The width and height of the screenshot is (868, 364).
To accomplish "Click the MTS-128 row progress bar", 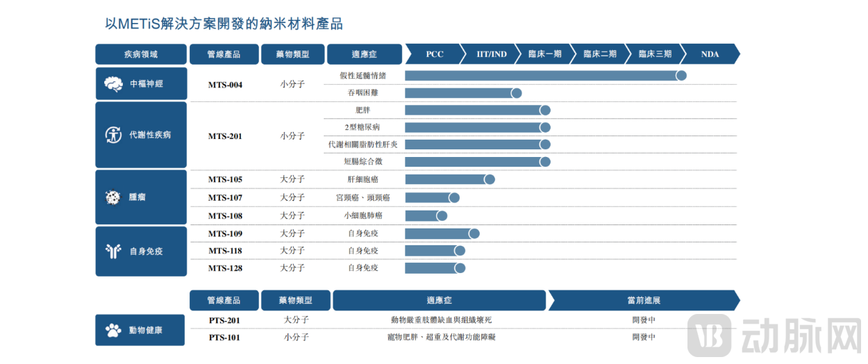I will pyautogui.click(x=435, y=267).
